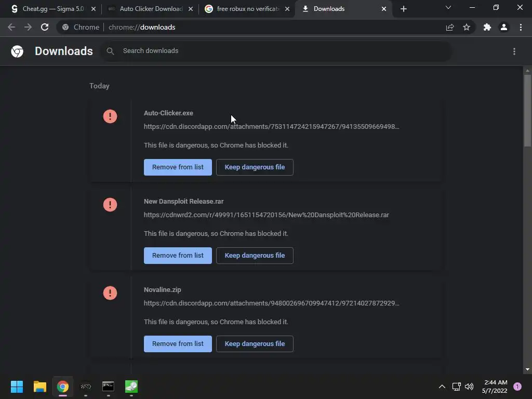532x399 pixels.
Task: Click the Chrome site info chip
Action: [81, 27]
